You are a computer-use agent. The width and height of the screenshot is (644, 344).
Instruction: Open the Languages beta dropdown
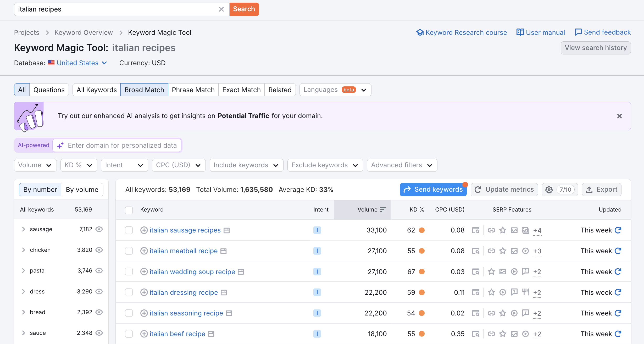[335, 90]
